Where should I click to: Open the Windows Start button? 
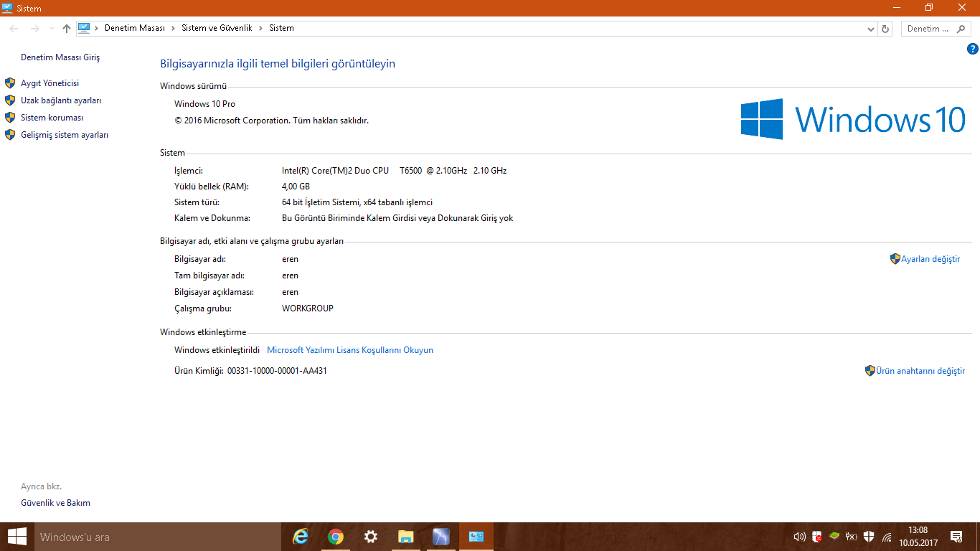(x=17, y=537)
